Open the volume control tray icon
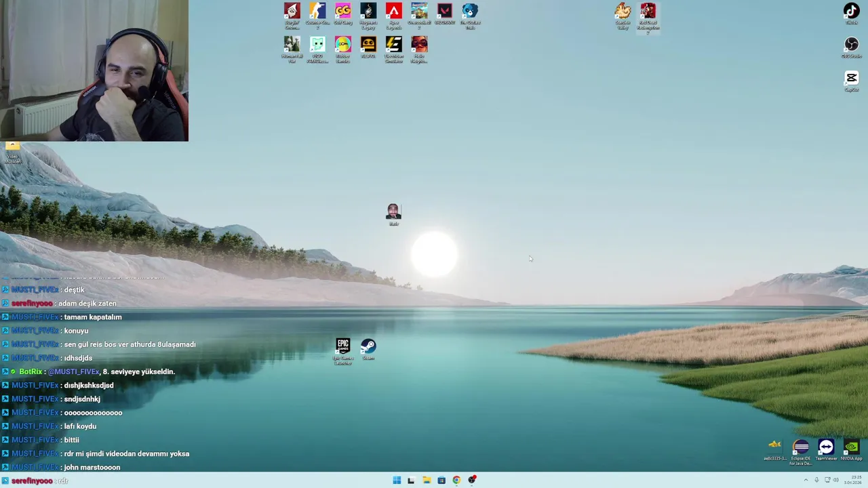 pos(835,480)
